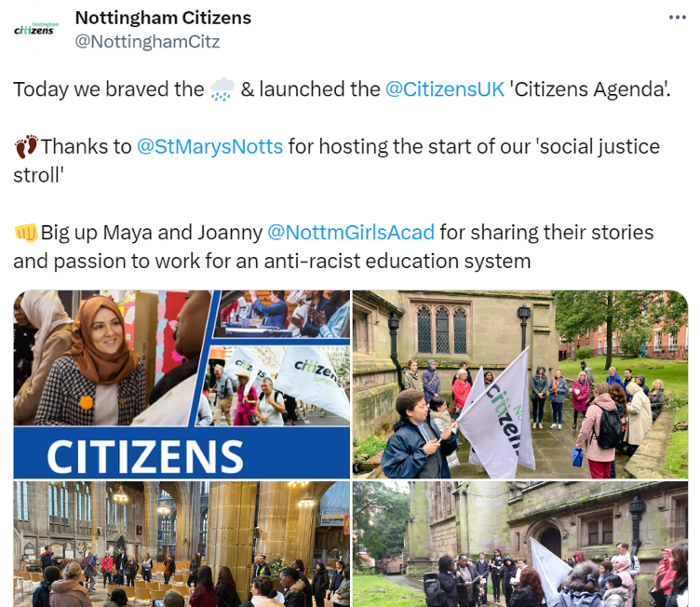
Task: Click the footprints emoji
Action: (x=26, y=146)
